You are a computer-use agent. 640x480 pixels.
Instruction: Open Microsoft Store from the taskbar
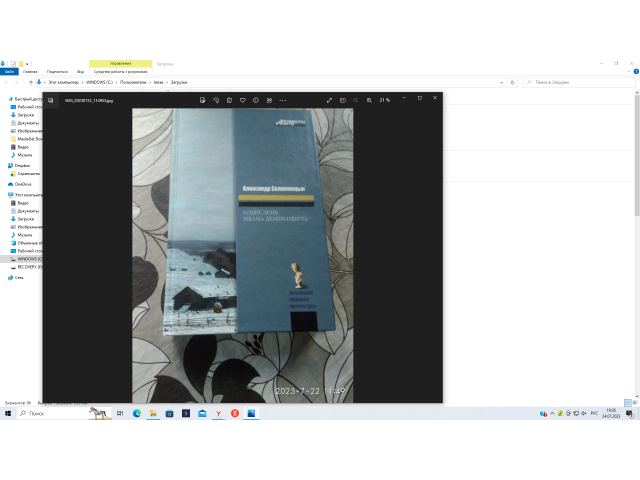click(x=169, y=413)
